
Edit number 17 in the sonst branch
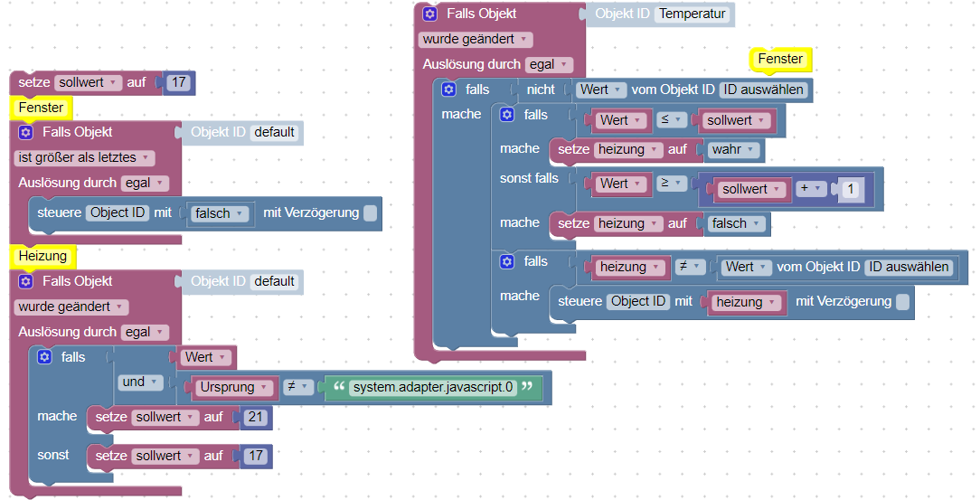256,457
